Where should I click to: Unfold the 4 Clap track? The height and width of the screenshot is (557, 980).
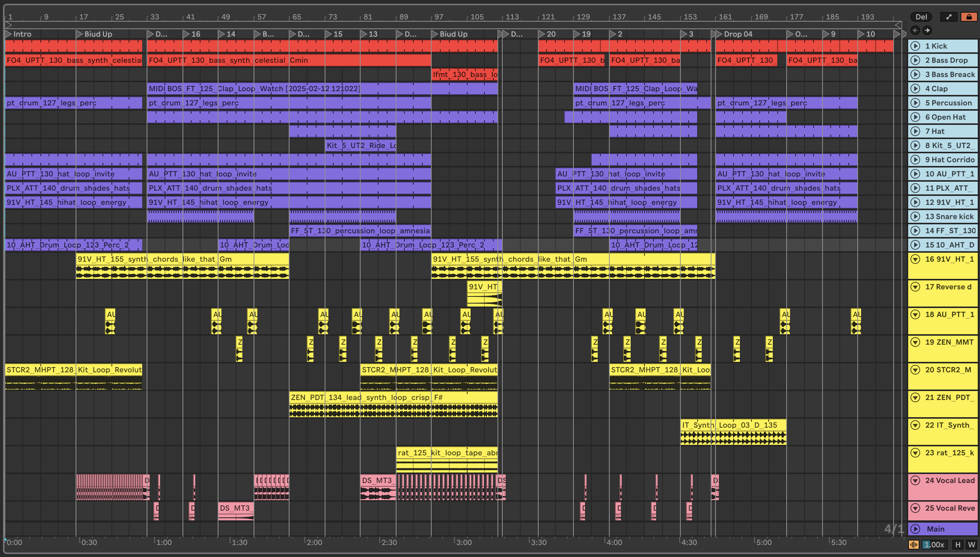point(915,89)
